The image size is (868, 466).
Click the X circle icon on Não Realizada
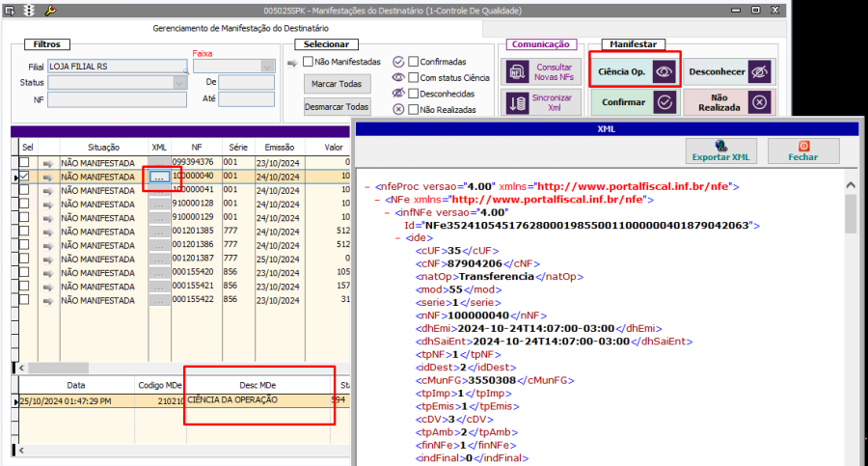[x=760, y=102]
